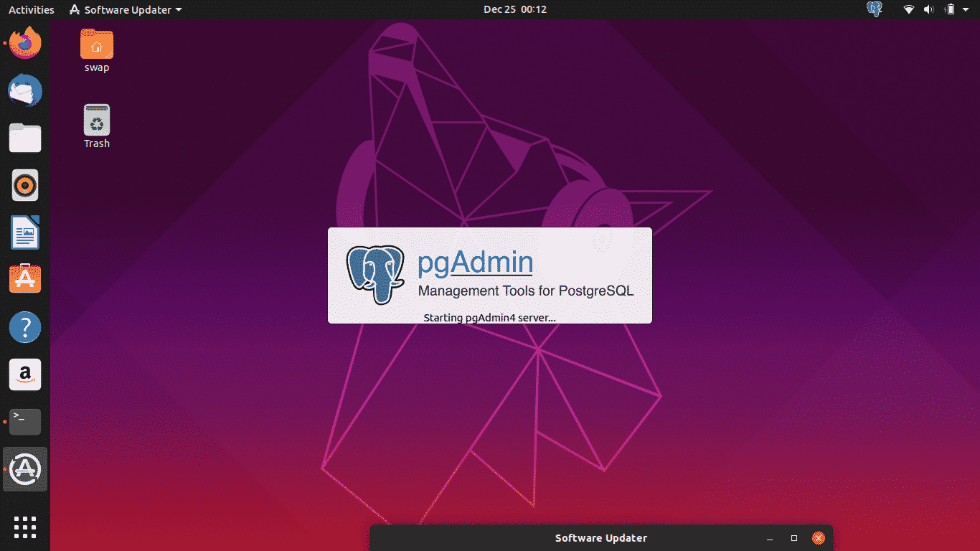Open the Files manager in the dock
Screen dimensions: 980x551
(x=25, y=138)
